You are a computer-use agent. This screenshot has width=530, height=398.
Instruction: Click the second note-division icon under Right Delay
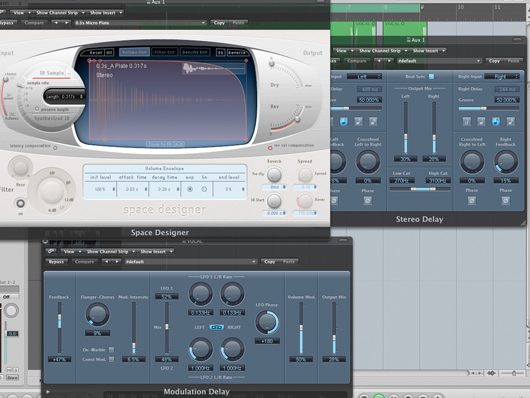tap(481, 121)
